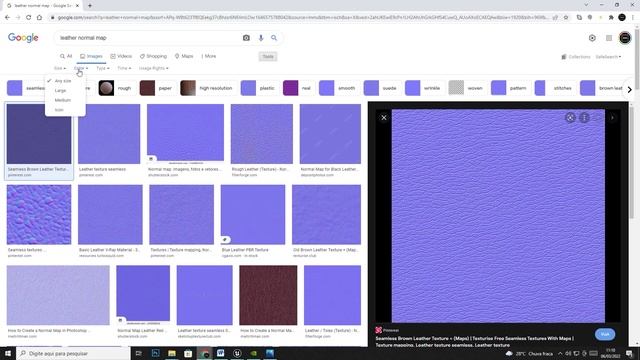
Task: Select the smooth suggestion chip
Action: [x=338, y=88]
